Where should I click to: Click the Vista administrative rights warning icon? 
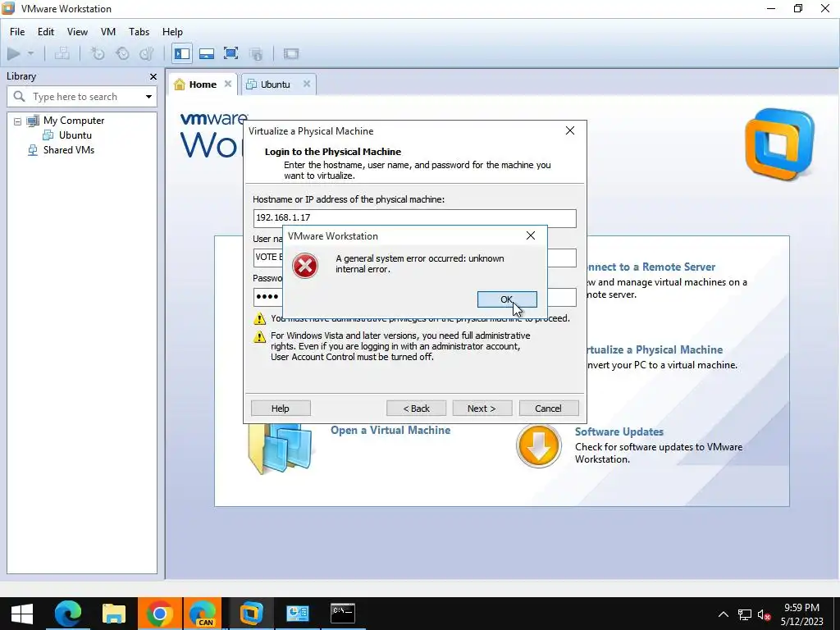click(259, 336)
